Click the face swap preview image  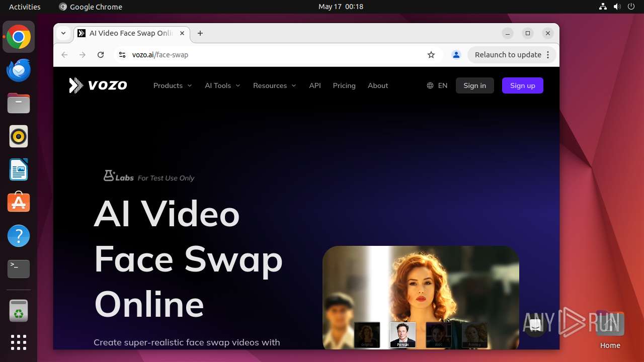tap(421, 297)
